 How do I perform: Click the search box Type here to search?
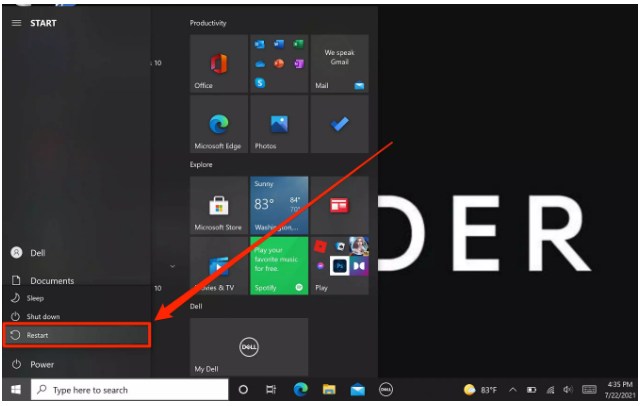coord(130,390)
